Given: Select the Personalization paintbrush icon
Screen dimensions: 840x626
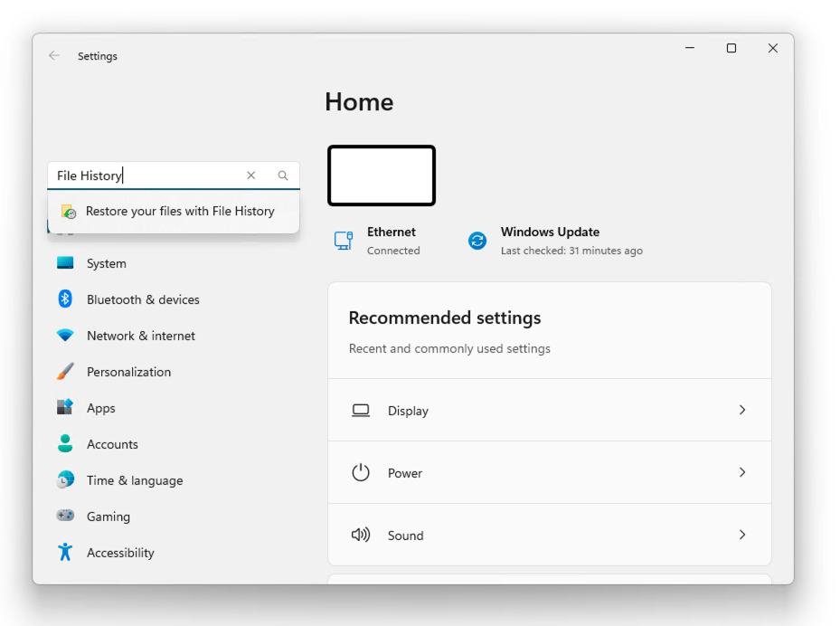Looking at the screenshot, I should [65, 372].
